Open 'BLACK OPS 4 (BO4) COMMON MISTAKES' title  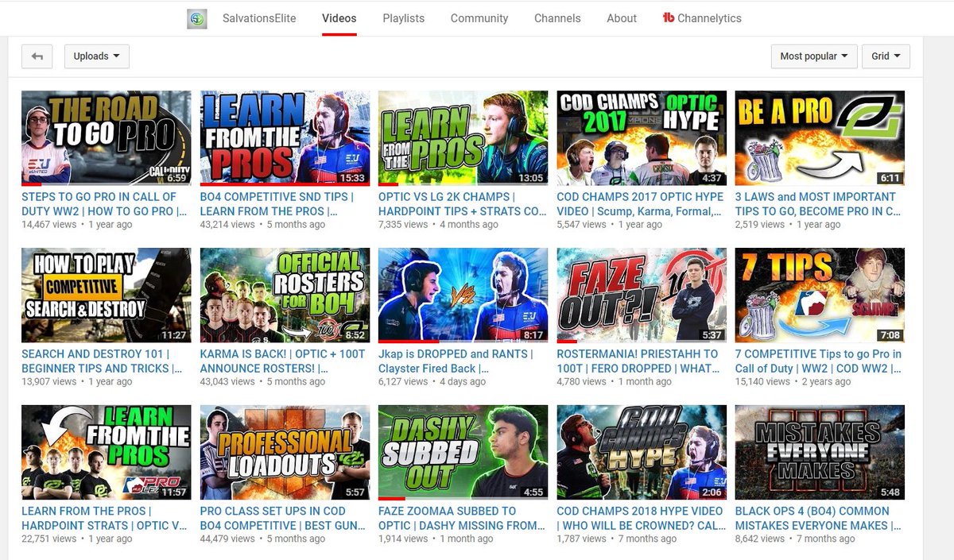click(x=818, y=519)
